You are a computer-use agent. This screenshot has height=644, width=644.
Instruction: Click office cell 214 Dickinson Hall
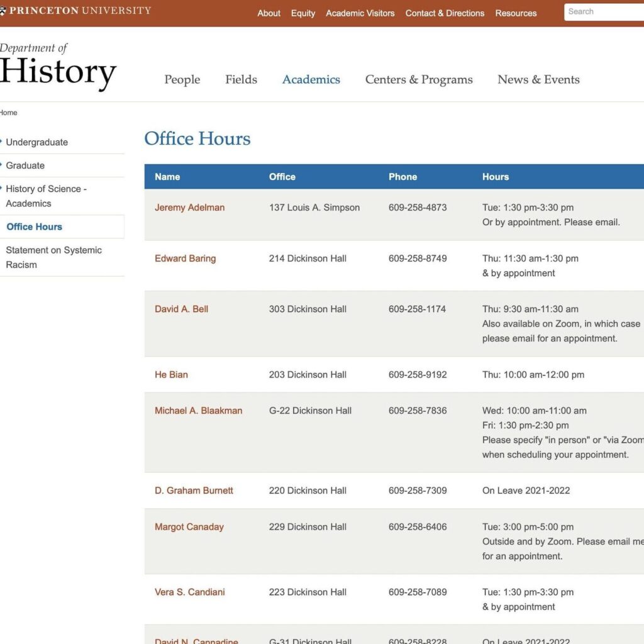(308, 258)
